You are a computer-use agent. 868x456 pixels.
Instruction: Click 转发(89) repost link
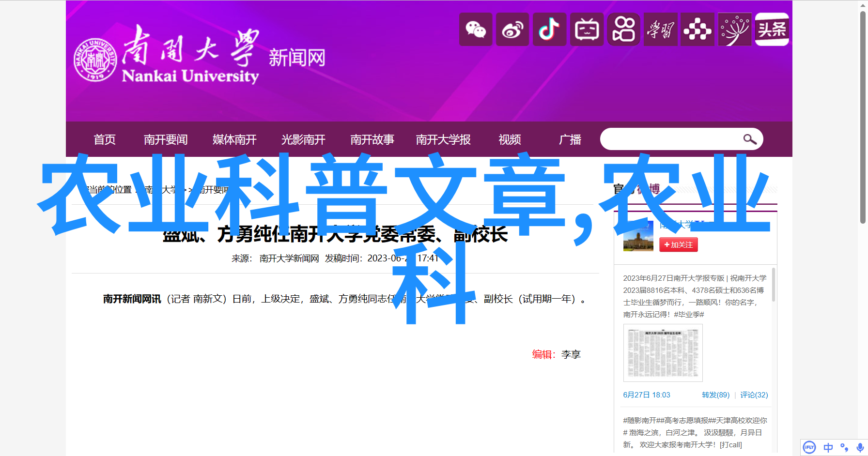pyautogui.click(x=715, y=395)
